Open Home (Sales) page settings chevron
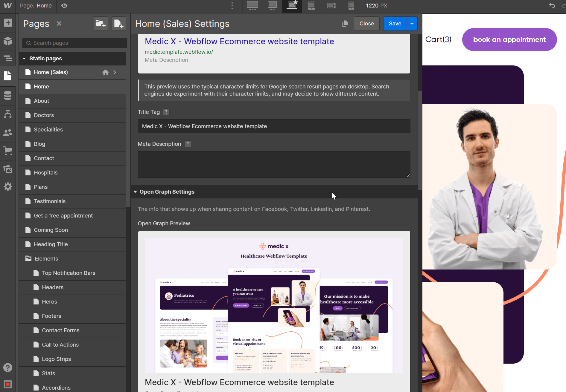566x392 pixels. [115, 72]
